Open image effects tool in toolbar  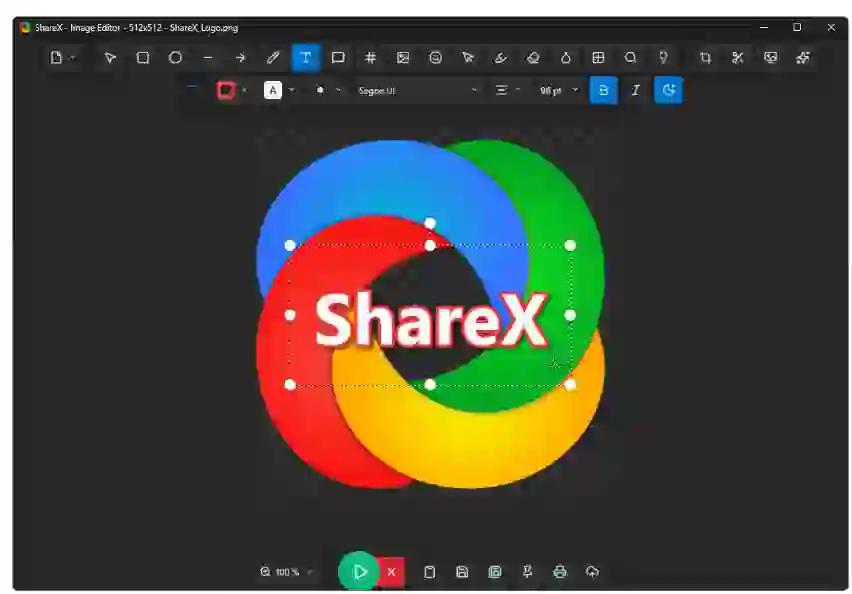(x=770, y=58)
